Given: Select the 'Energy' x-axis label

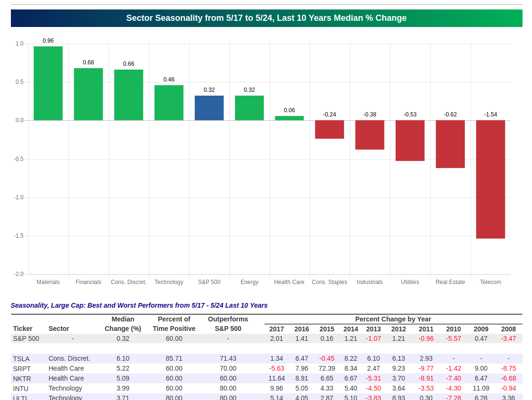Looking at the screenshot, I should [x=249, y=282].
